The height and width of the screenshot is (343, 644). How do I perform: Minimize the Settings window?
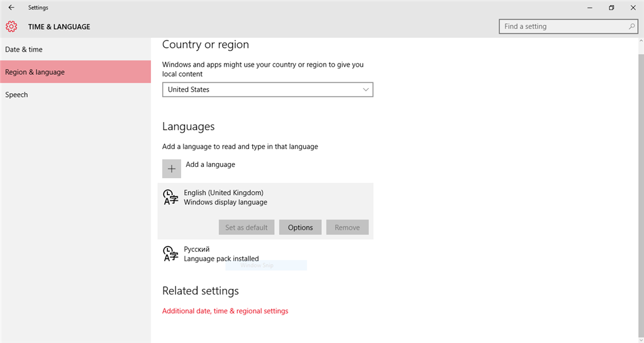click(590, 8)
